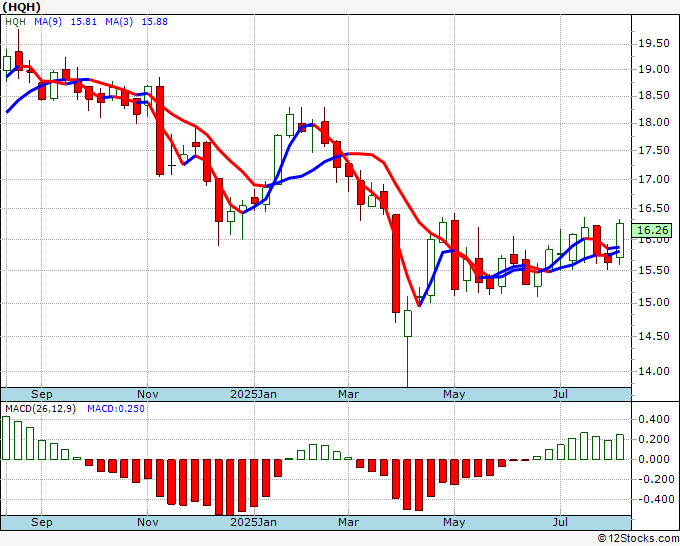This screenshot has width=680, height=546.
Task: Click Mar on the price chart time axis
Action: (x=348, y=394)
